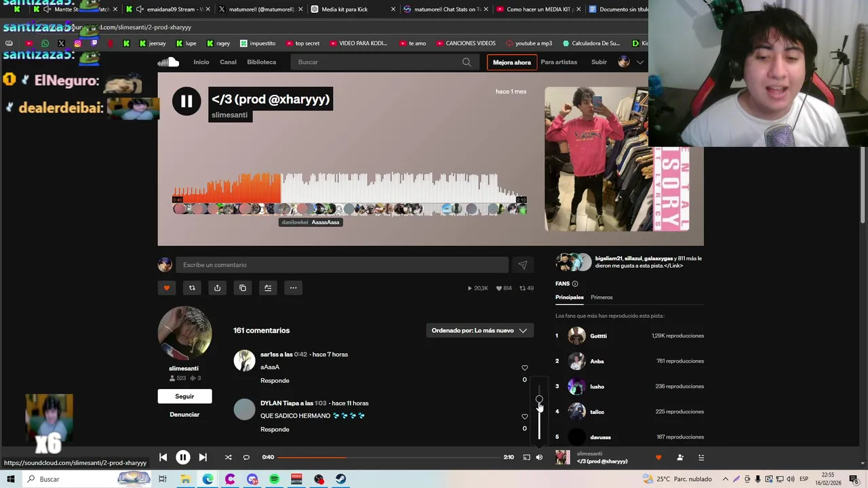Skip to next track in bottom player

[203, 457]
